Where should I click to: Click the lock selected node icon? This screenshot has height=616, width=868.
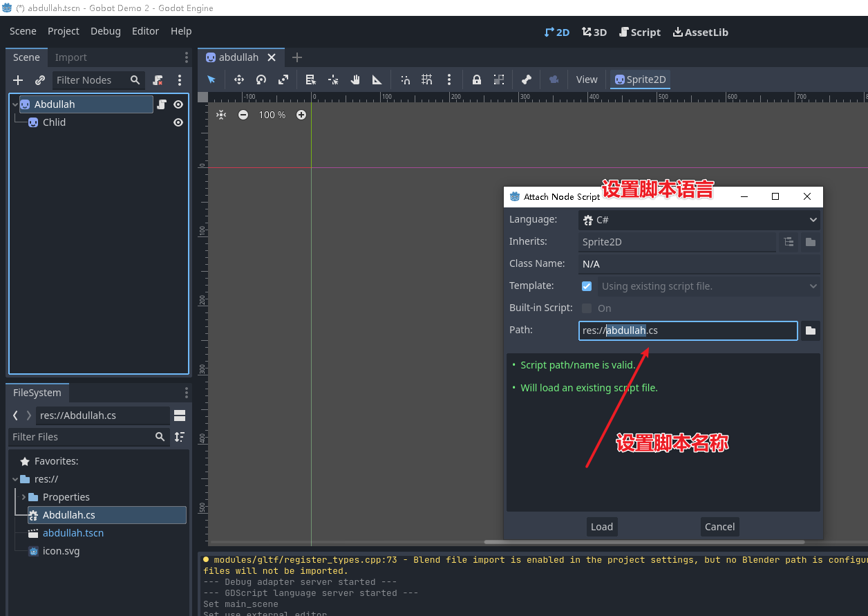point(477,80)
